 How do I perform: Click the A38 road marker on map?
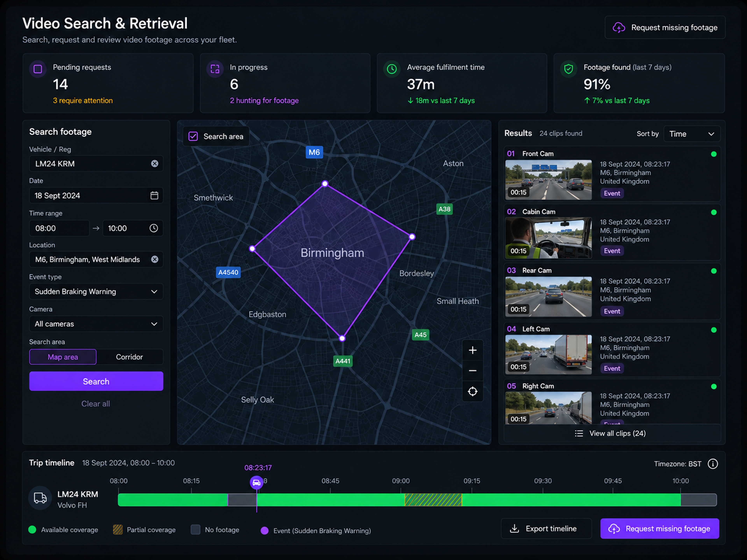(x=445, y=209)
